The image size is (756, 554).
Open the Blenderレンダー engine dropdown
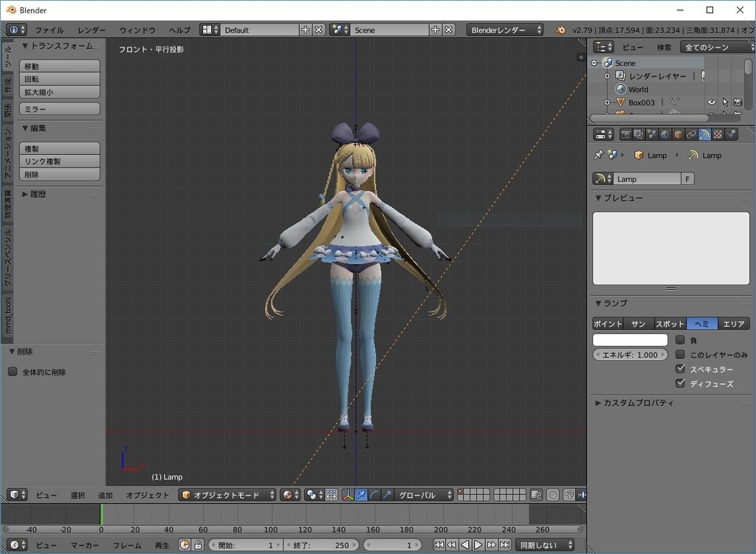[505, 30]
